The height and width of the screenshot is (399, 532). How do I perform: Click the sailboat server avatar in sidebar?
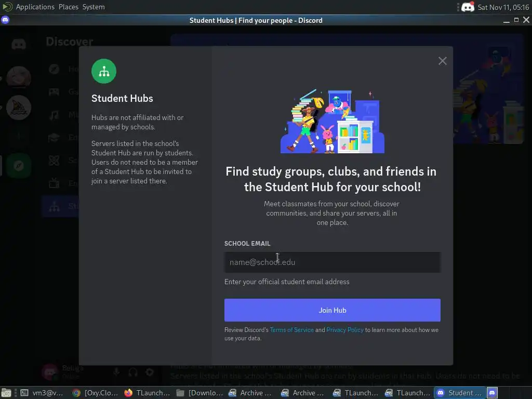pos(19,108)
